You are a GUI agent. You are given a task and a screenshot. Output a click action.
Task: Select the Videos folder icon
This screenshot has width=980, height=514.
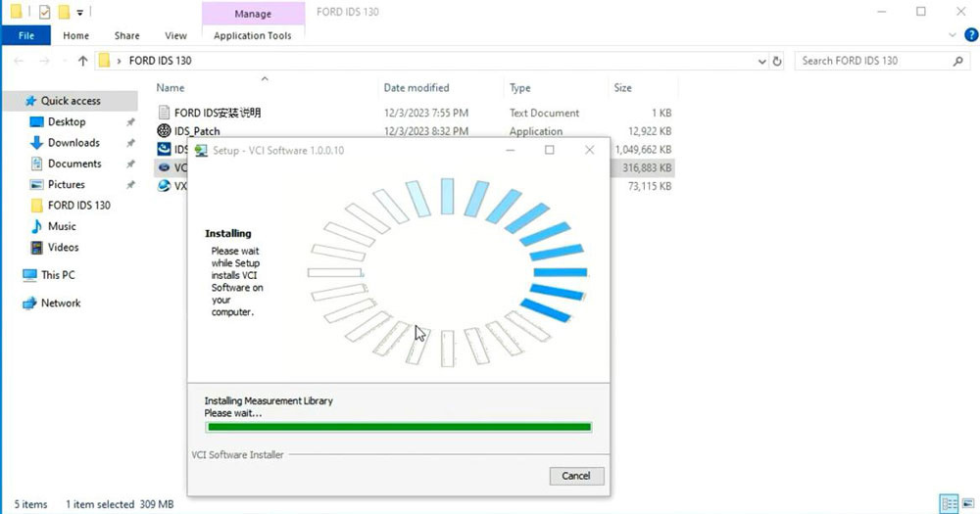[37, 248]
